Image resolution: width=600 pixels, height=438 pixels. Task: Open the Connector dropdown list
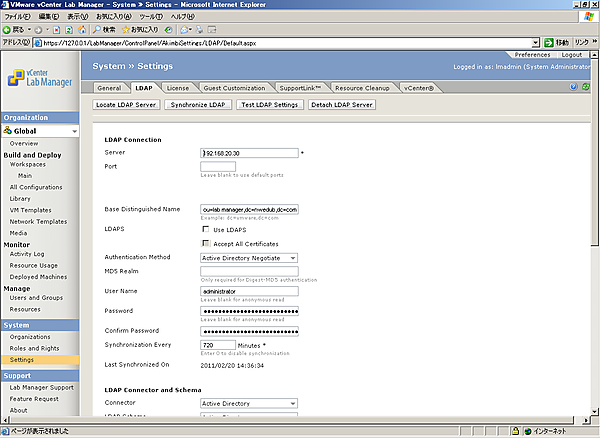292,404
